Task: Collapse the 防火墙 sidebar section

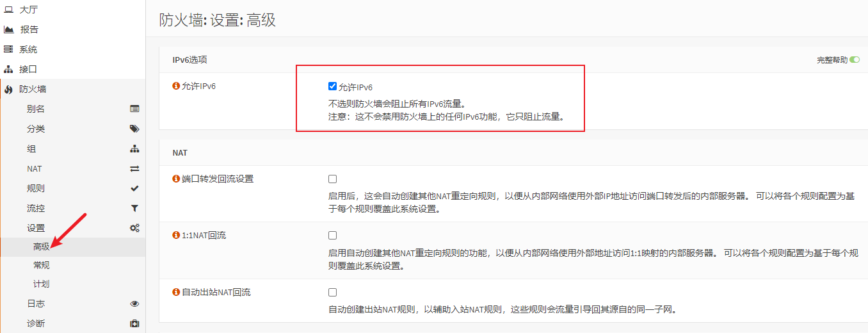Action: [x=33, y=89]
